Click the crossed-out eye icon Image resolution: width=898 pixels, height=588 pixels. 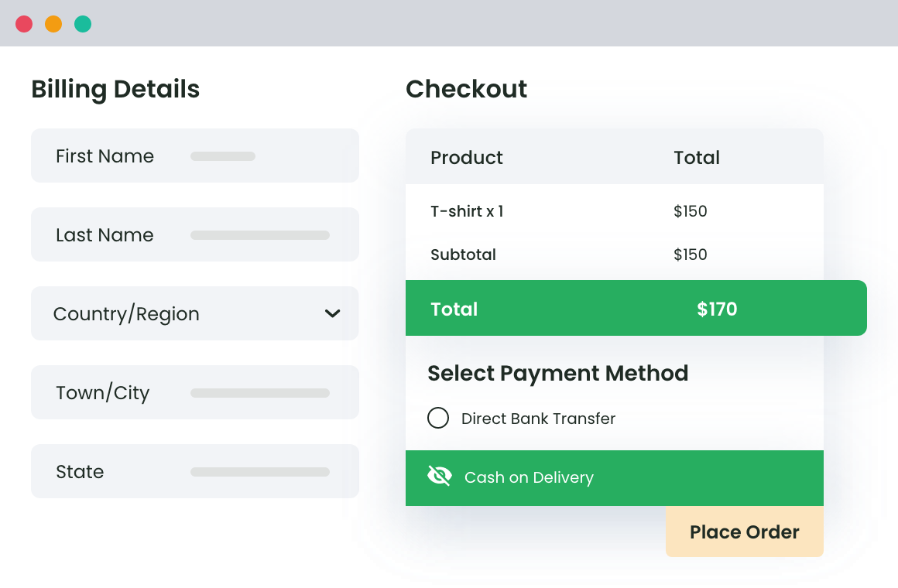click(x=440, y=476)
